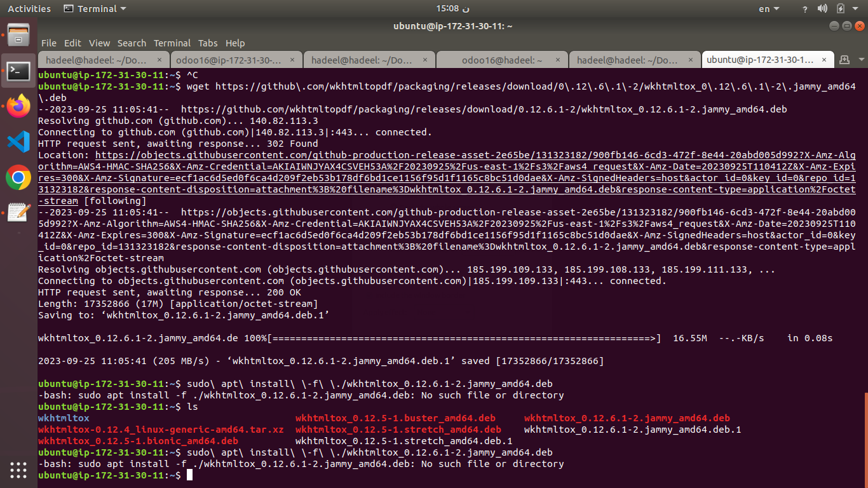Image resolution: width=868 pixels, height=488 pixels.
Task: Open the File menu
Action: click(48, 43)
